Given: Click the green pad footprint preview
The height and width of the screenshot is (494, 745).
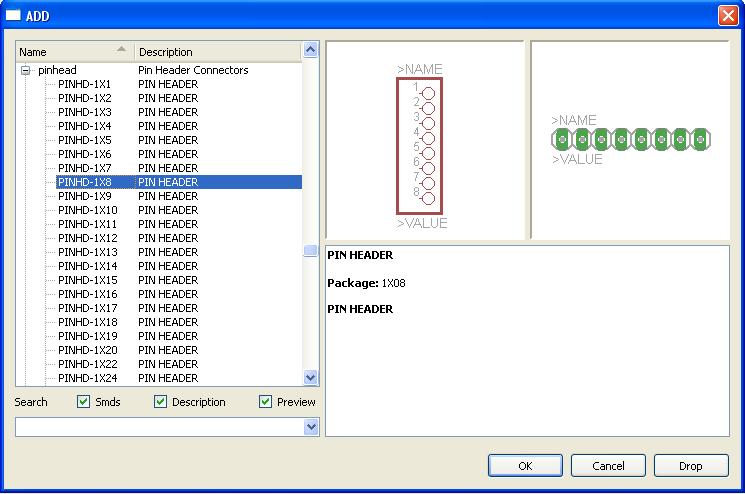Looking at the screenshot, I should click(631, 140).
